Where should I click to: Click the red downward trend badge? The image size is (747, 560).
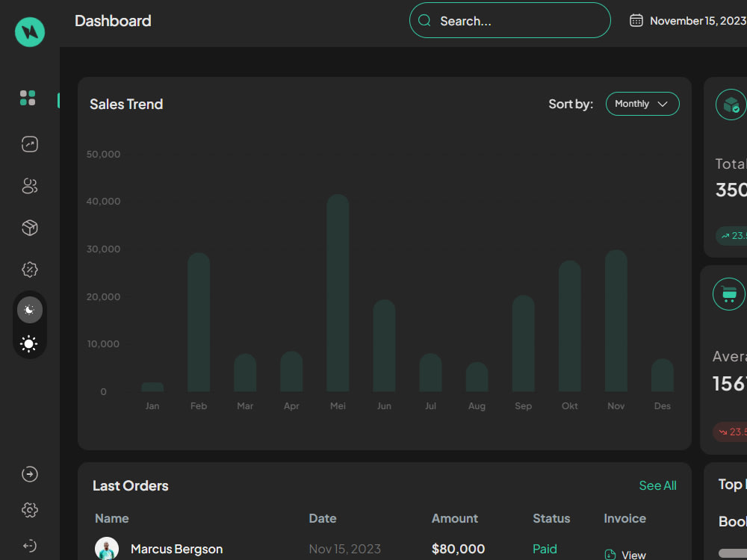(730, 432)
